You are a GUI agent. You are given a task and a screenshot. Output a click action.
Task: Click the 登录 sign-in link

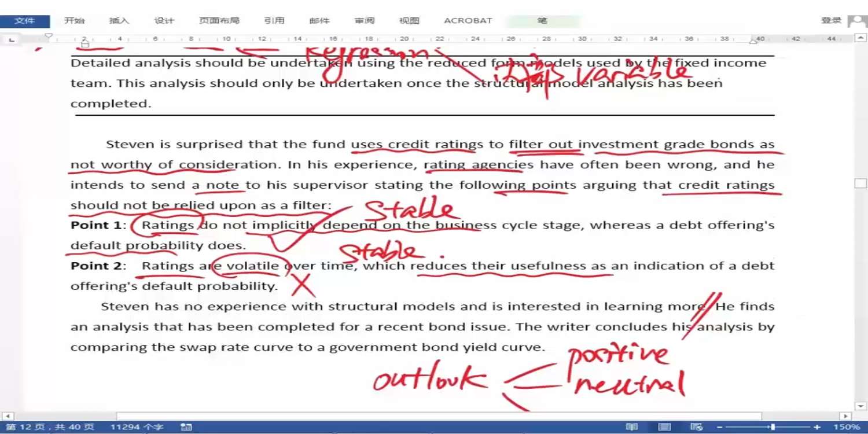click(x=831, y=20)
